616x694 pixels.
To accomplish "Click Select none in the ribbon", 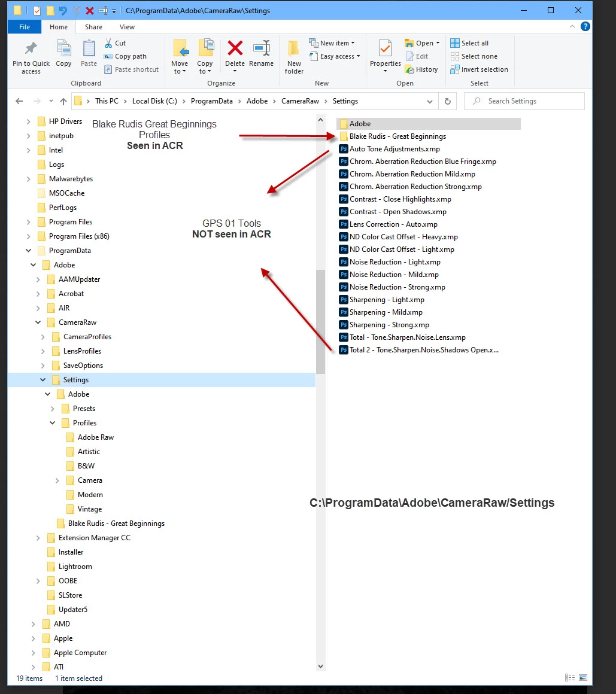I will [x=474, y=56].
